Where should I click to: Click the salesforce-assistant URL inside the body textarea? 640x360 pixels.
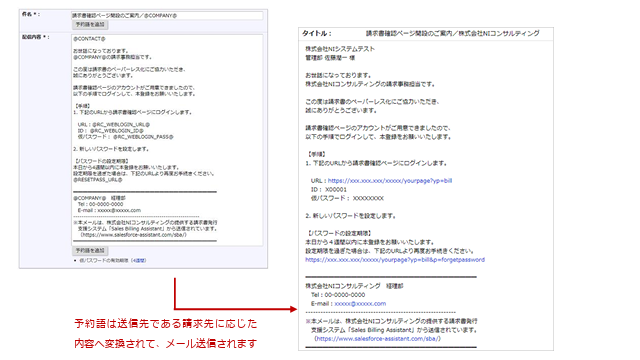pos(133,235)
